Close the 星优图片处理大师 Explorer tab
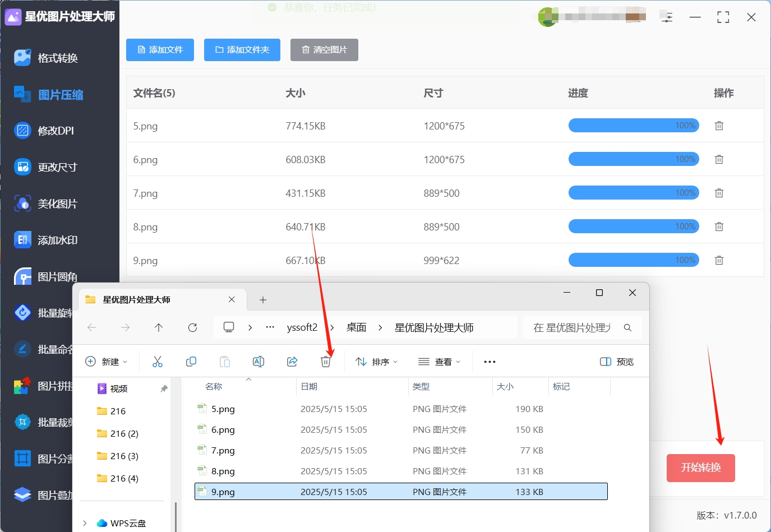Viewport: 771px width, 532px height. pyautogui.click(x=232, y=300)
